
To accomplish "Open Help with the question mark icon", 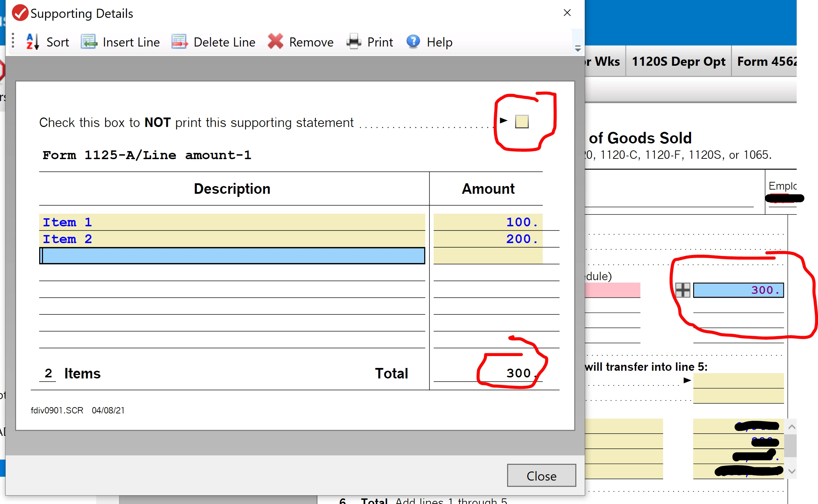I will (413, 41).
